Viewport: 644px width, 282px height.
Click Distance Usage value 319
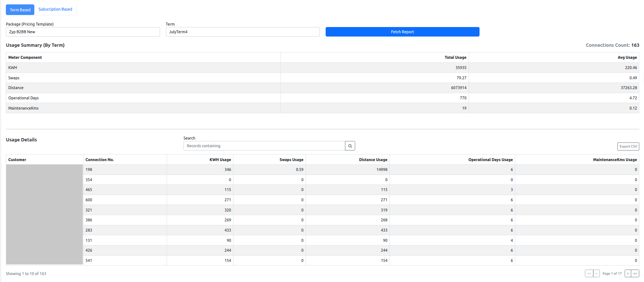(x=384, y=210)
